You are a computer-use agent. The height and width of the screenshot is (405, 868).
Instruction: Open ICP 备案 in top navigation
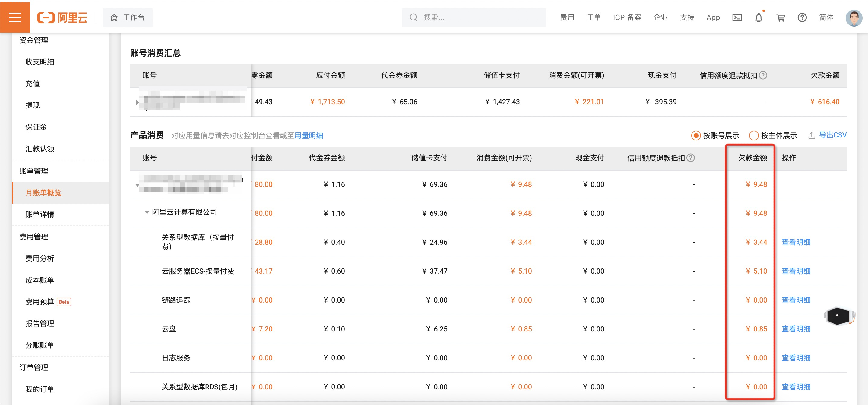click(627, 17)
